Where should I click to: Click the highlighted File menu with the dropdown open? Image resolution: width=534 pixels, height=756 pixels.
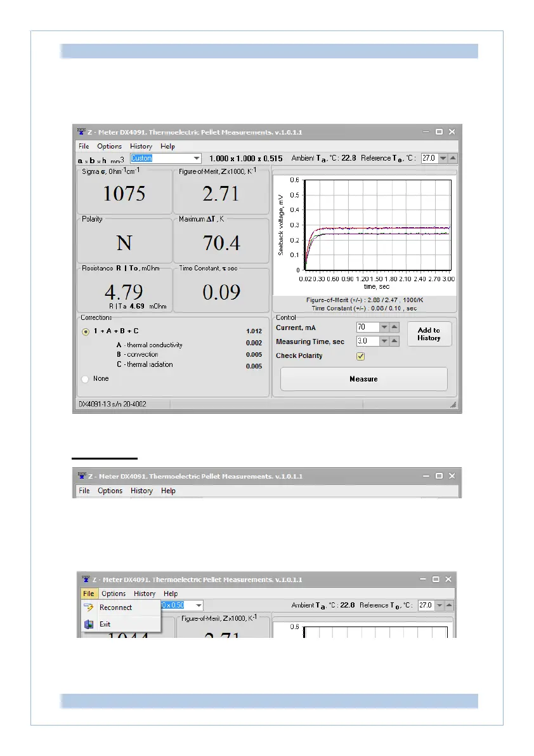point(89,594)
